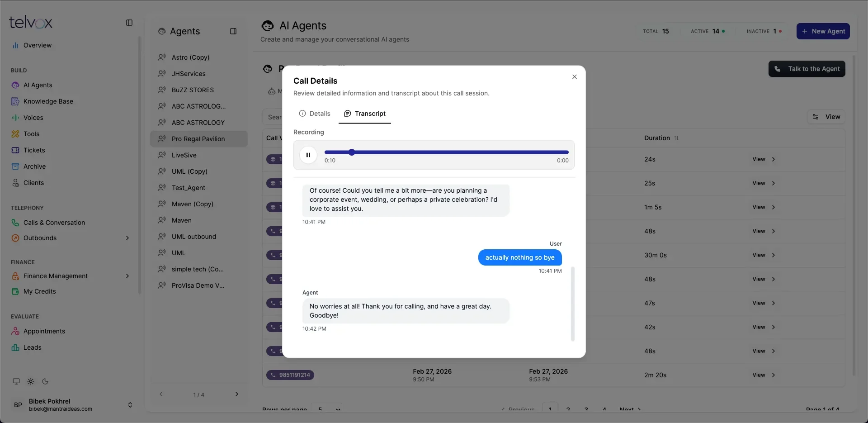
Task: Open the View options button
Action: (826, 117)
